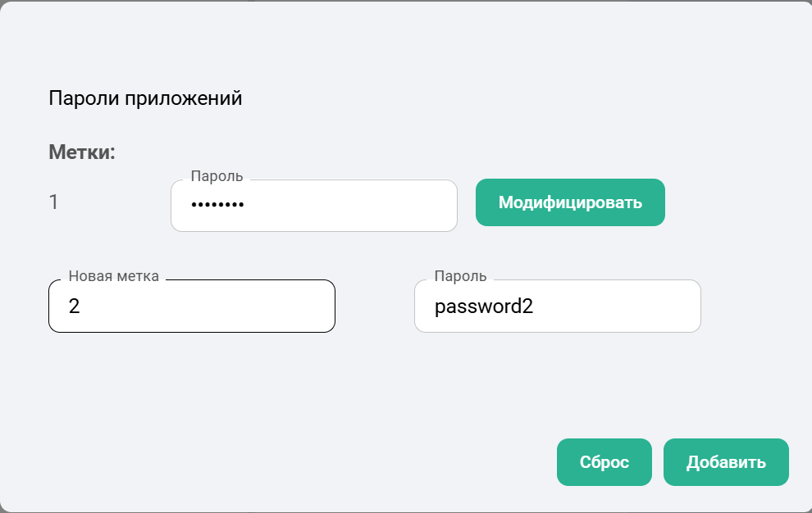Place cursor on the masked password dots
This screenshot has width=812, height=513.
pyautogui.click(x=217, y=206)
